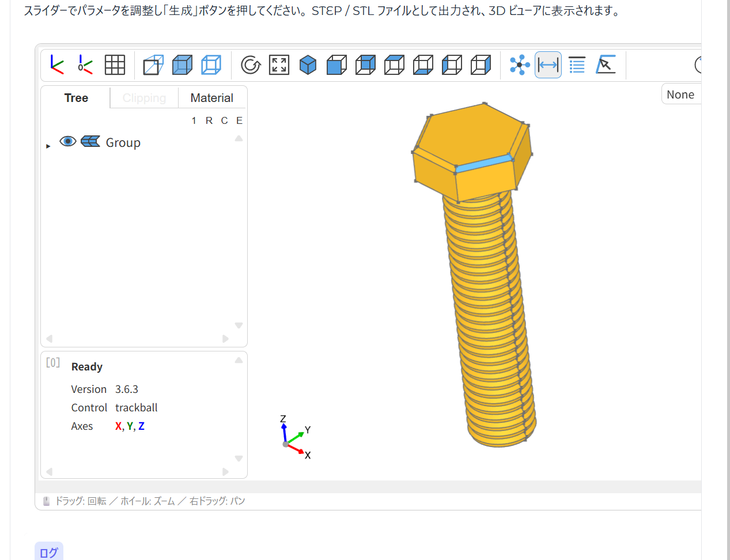The image size is (730, 560).
Task: Toggle the black edges wireframe cube icon
Action: (211, 65)
